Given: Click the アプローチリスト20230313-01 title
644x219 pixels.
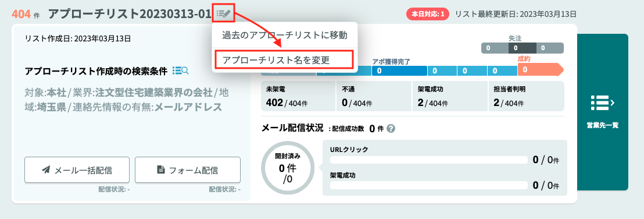Looking at the screenshot, I should [130, 14].
